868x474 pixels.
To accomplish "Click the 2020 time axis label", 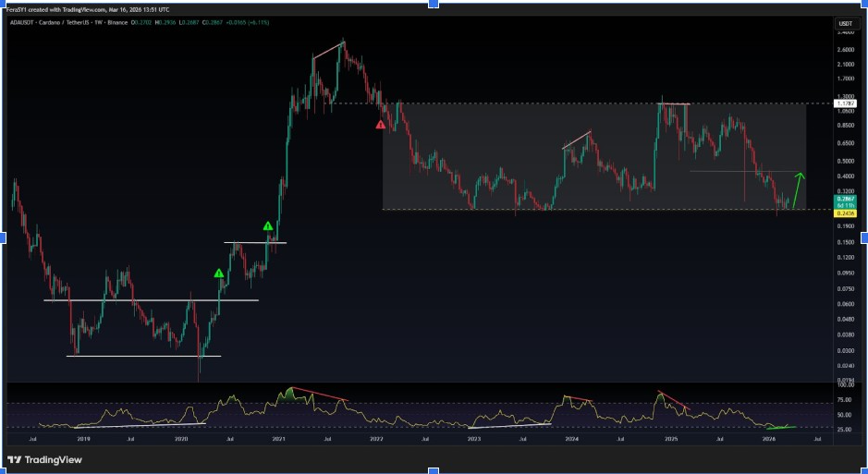I will click(x=181, y=439).
